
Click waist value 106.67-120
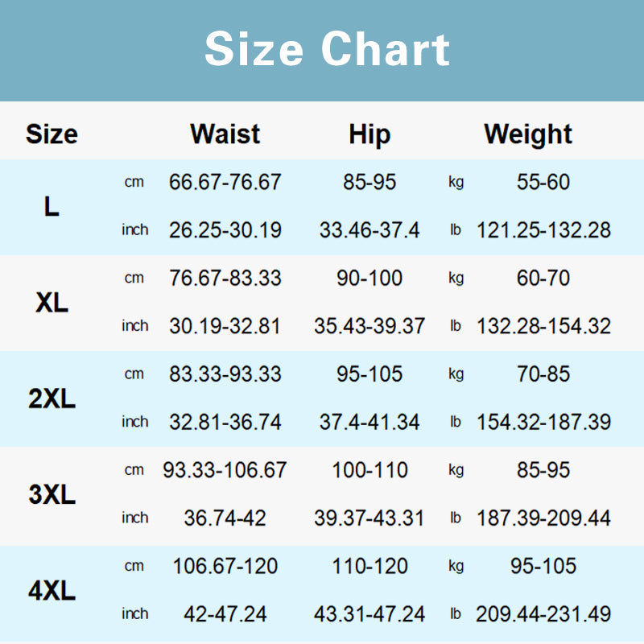coord(225,566)
